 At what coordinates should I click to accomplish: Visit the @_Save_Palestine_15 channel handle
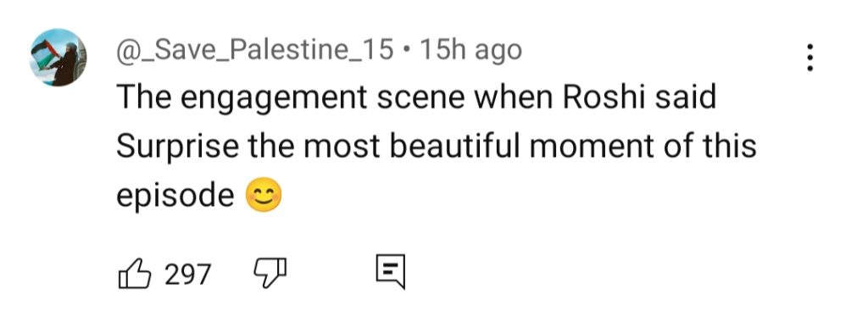pos(254,52)
